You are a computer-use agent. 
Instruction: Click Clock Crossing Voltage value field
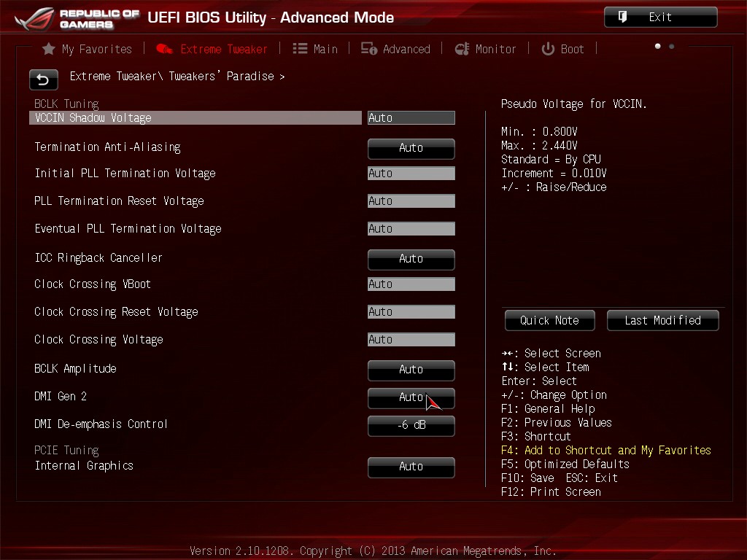[x=411, y=340]
